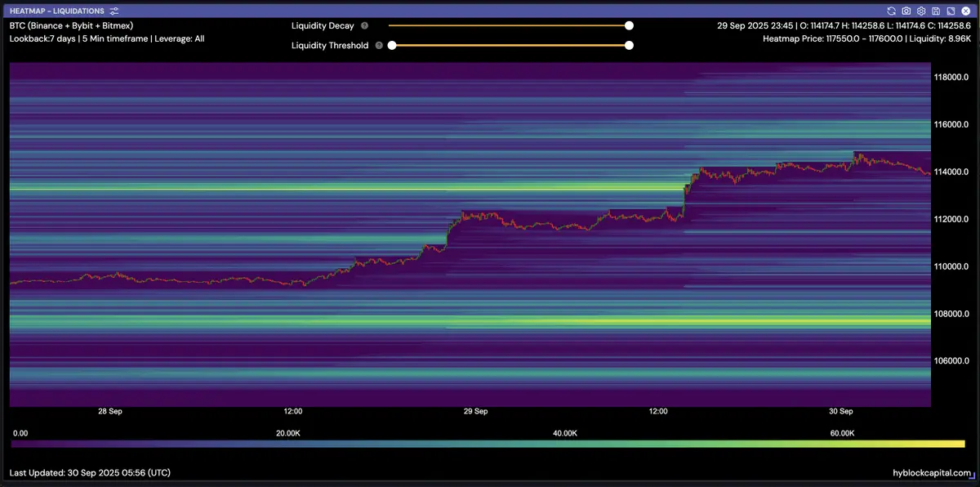Click the 114000.0 price axis label

pos(951,172)
